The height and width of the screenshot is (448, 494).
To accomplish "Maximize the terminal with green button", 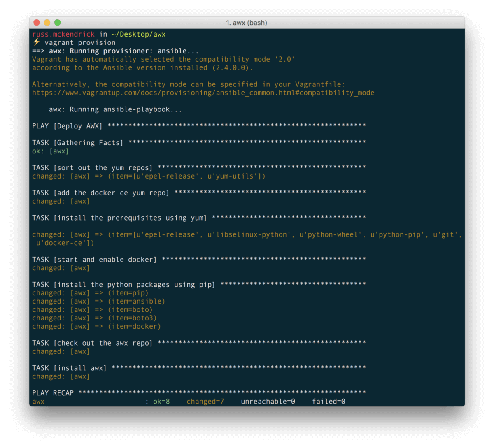I will click(58, 23).
